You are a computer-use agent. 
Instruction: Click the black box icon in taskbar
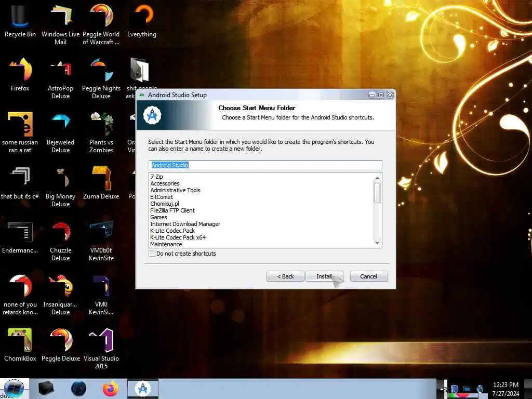pyautogui.click(x=46, y=389)
